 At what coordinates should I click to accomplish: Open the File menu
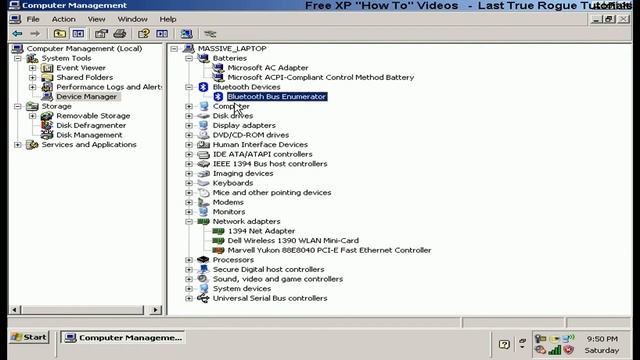(x=33, y=19)
